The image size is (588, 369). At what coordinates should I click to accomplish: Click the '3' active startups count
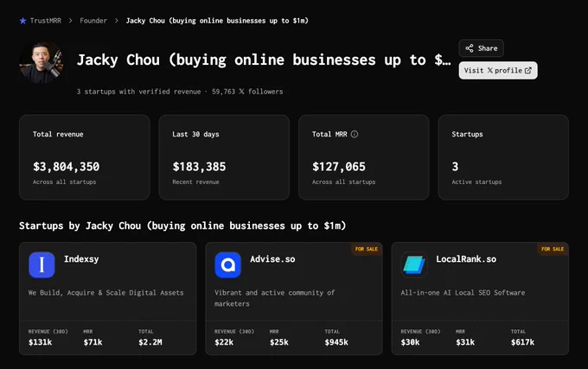(455, 167)
